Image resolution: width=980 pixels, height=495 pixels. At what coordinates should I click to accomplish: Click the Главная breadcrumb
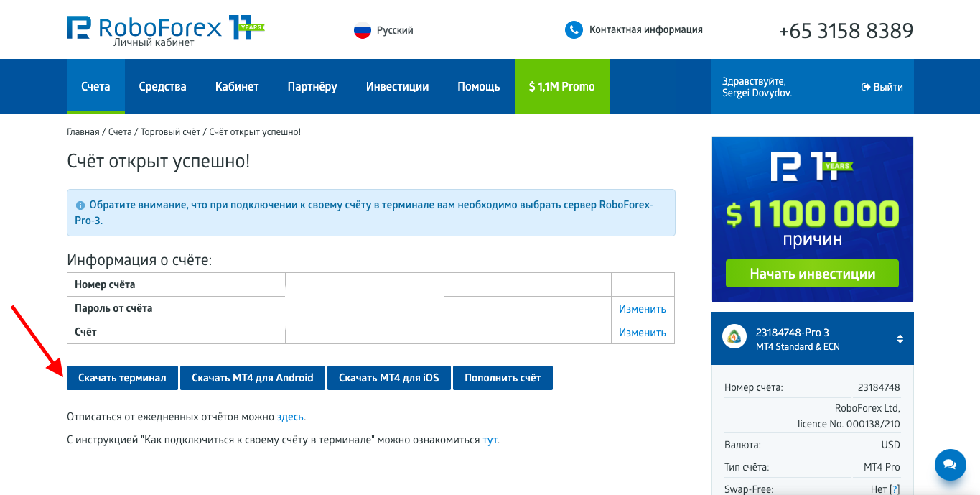(83, 132)
